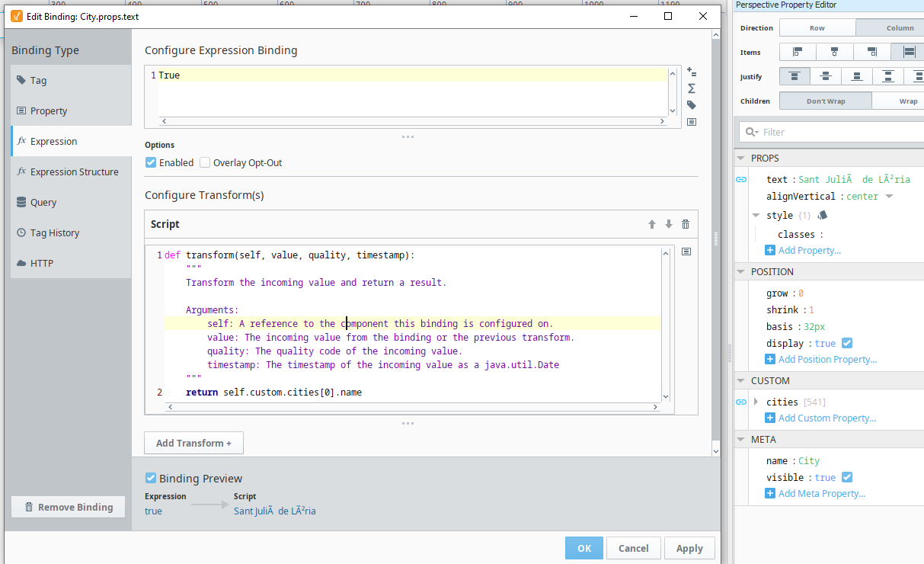Select the align-items start icon

pyautogui.click(x=798, y=53)
